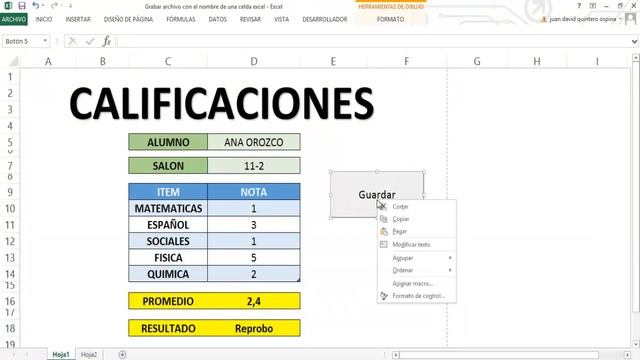This screenshot has width=640, height=360.
Task: Click horizontal scrollbar right arrow
Action: (x=627, y=355)
